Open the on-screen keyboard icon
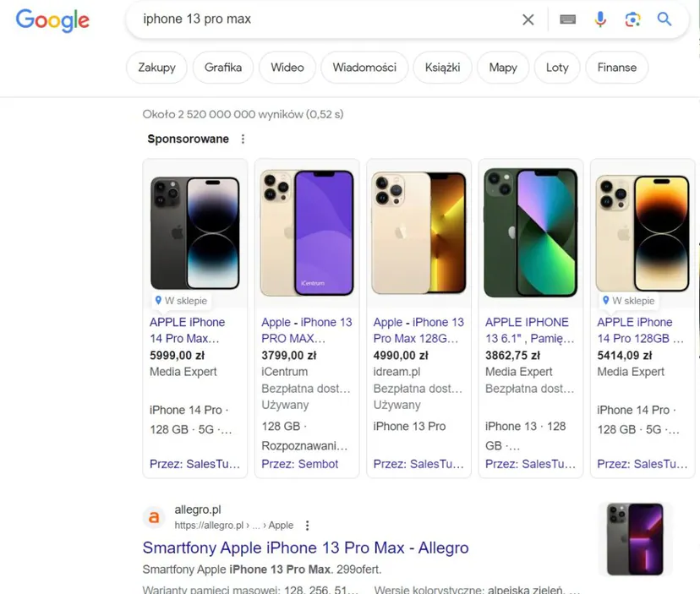 [x=567, y=19]
